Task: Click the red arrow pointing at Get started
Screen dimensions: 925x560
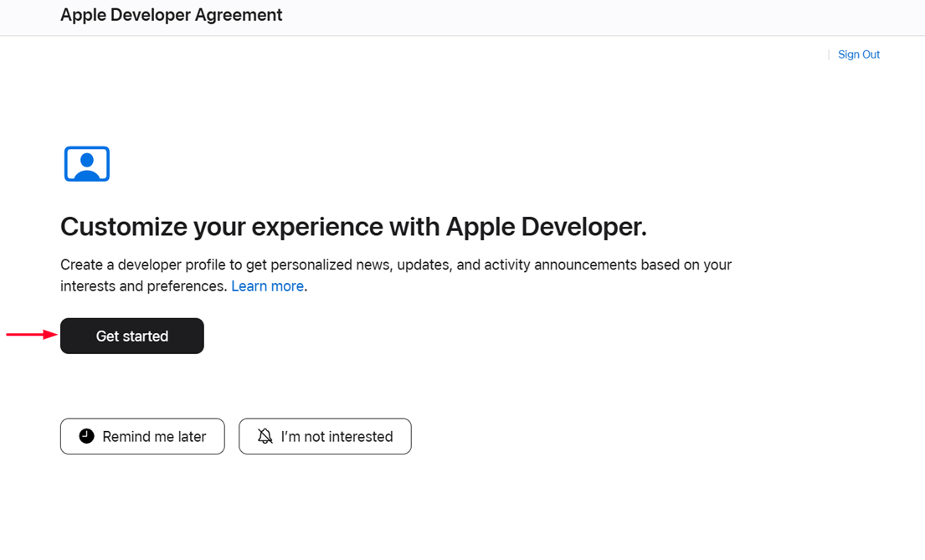Action: (x=31, y=335)
